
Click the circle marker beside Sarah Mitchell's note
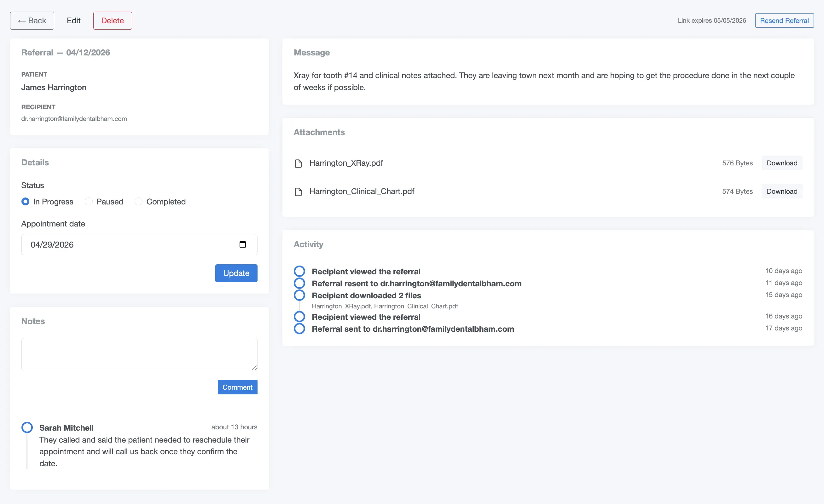27,427
